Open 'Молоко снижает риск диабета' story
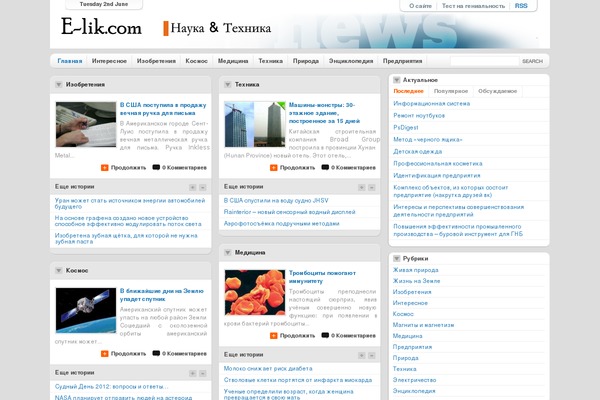The height and width of the screenshot is (400, 600). pos(268,369)
